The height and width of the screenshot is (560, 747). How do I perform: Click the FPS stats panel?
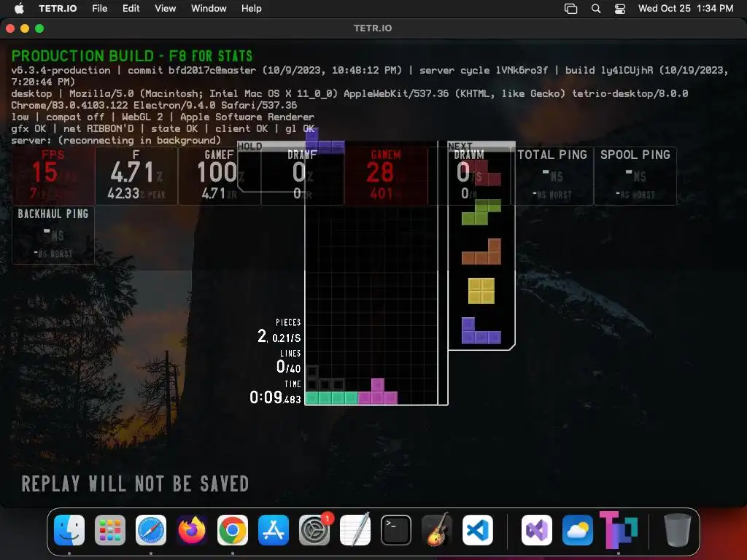coord(53,176)
